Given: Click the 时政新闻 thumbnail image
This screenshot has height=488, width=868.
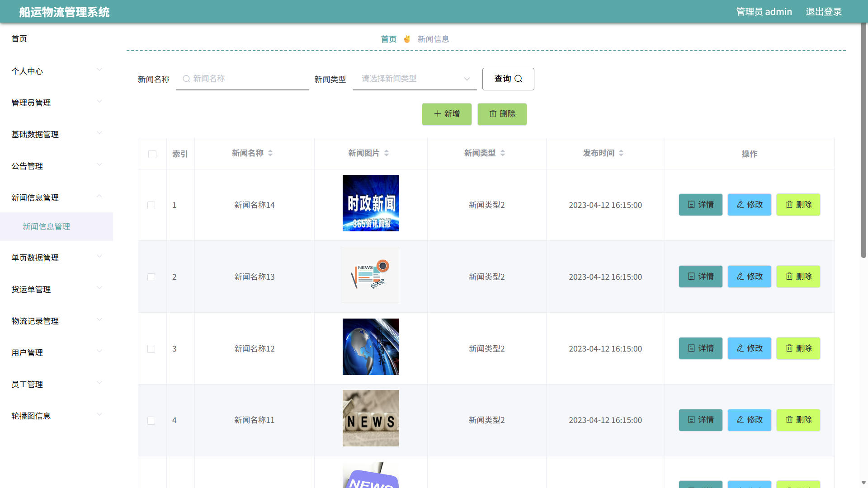Looking at the screenshot, I should pos(371,203).
